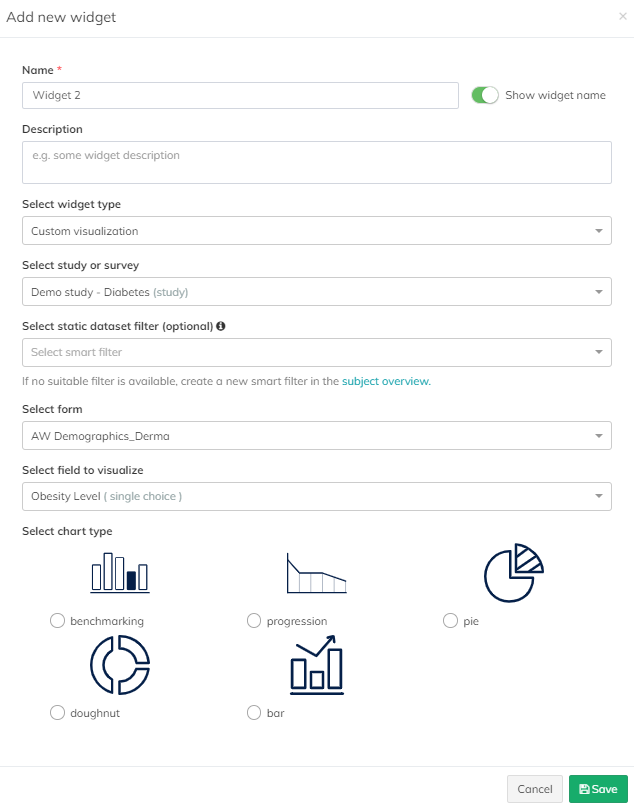This screenshot has width=634, height=809.
Task: Open the widget type dropdown
Action: point(316,231)
